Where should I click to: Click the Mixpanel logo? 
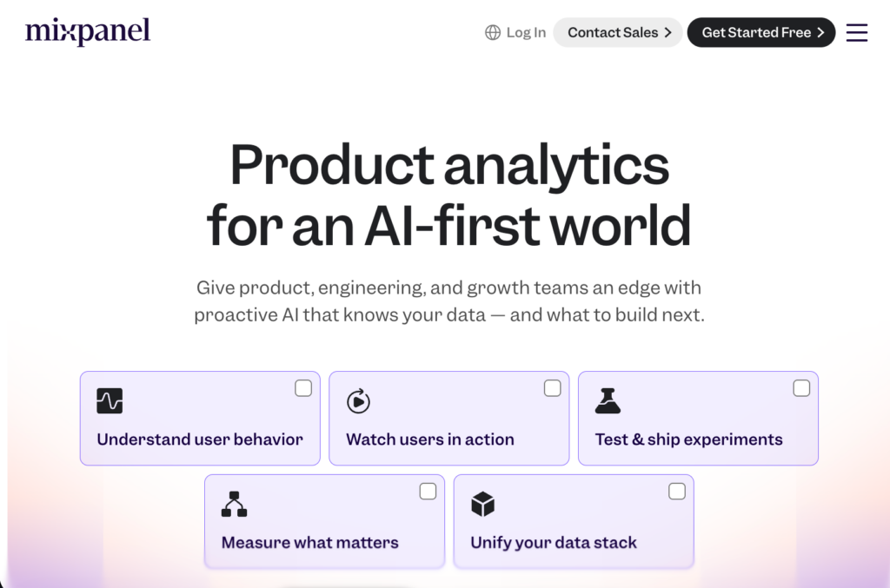(x=88, y=31)
